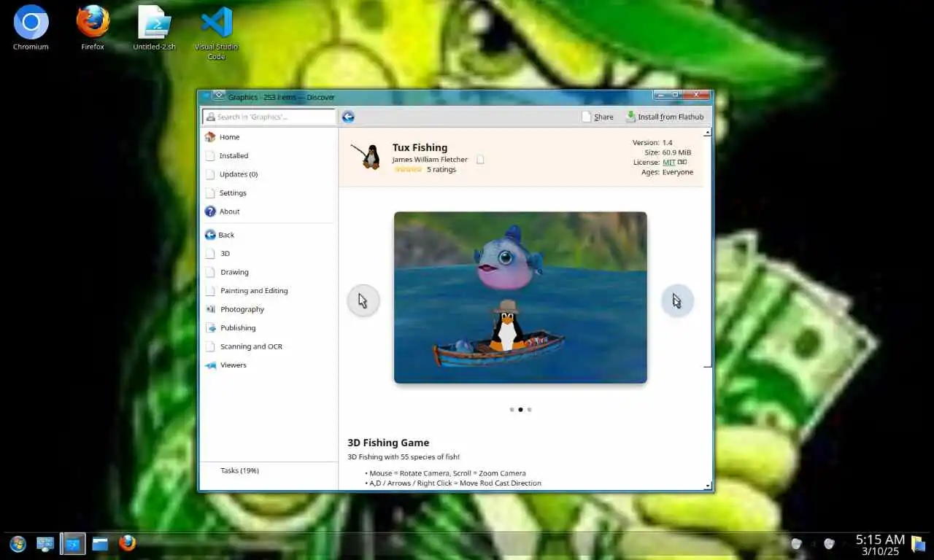
Task: Click the scrollbar up arrow in details pane
Action: [x=707, y=133]
